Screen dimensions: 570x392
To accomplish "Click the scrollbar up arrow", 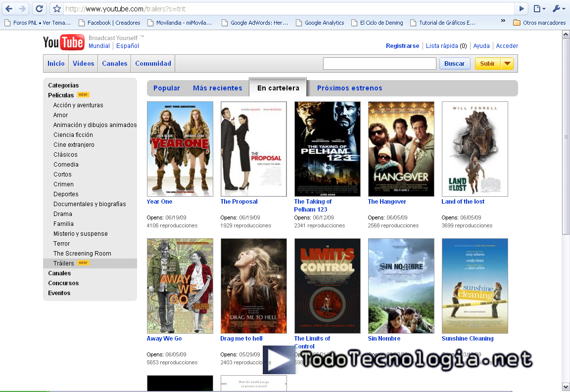I will coord(566,35).
